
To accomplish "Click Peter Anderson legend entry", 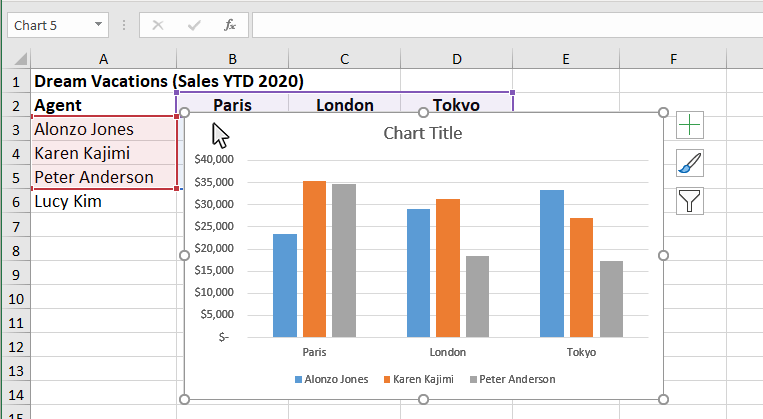I will coord(512,379).
